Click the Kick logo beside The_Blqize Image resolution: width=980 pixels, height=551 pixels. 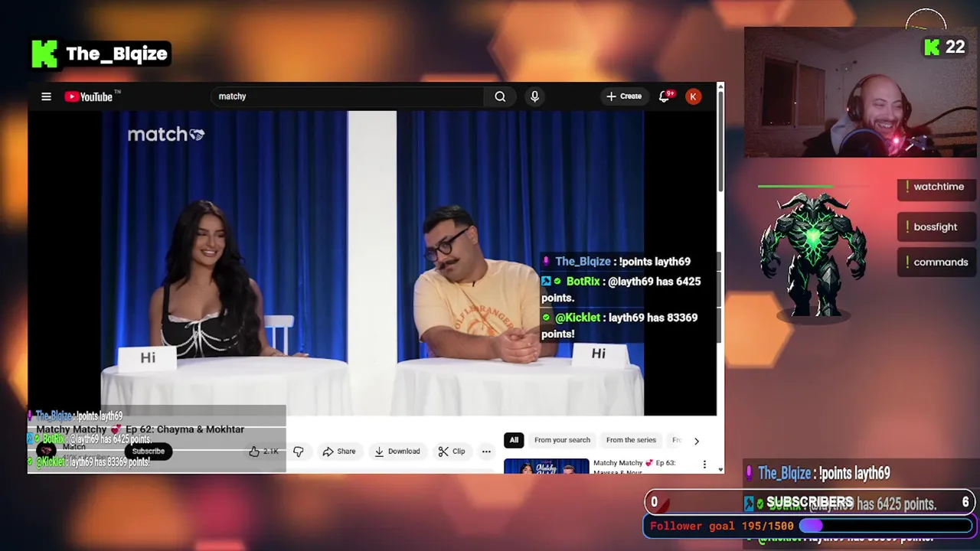[x=44, y=54]
